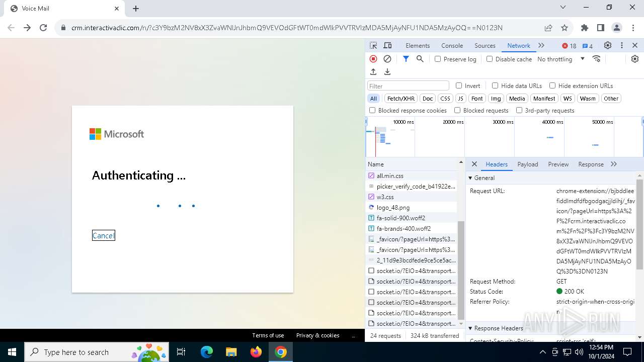Show more DevTools panels chevron

click(x=541, y=45)
